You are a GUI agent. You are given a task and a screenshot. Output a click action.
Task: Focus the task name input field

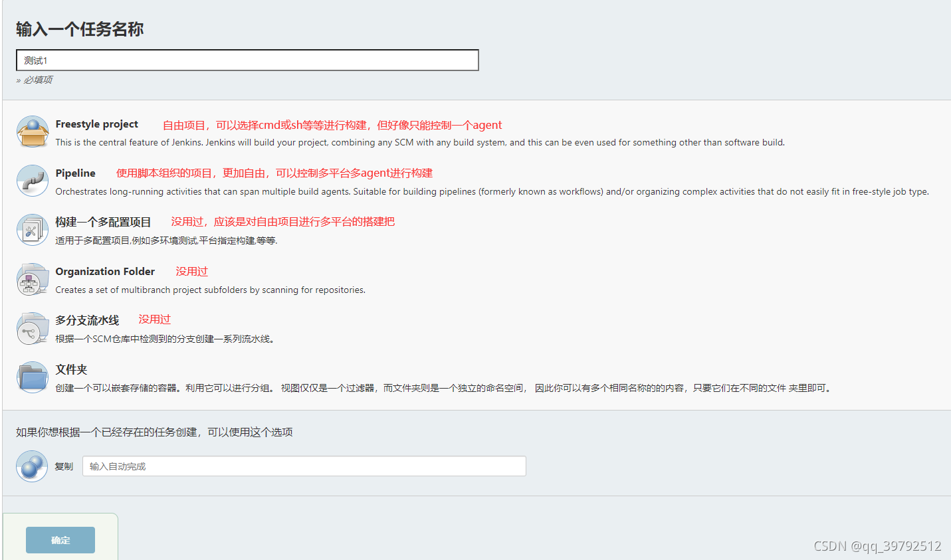pos(247,60)
